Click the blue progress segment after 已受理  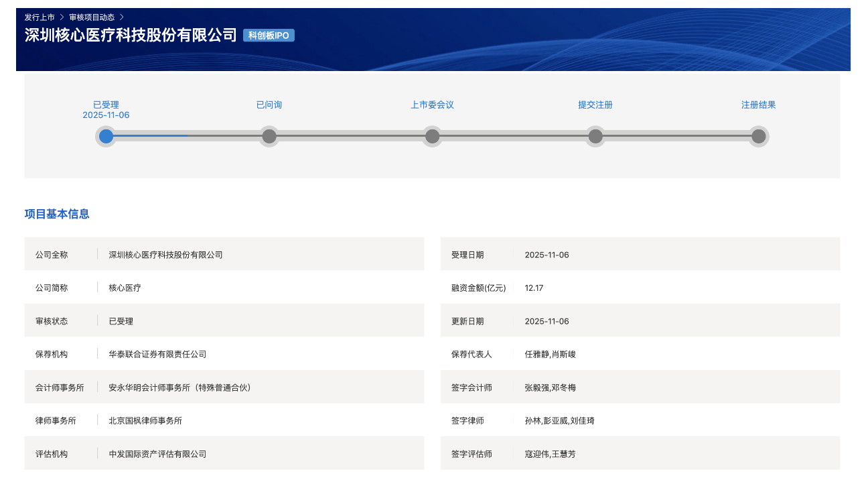151,136
